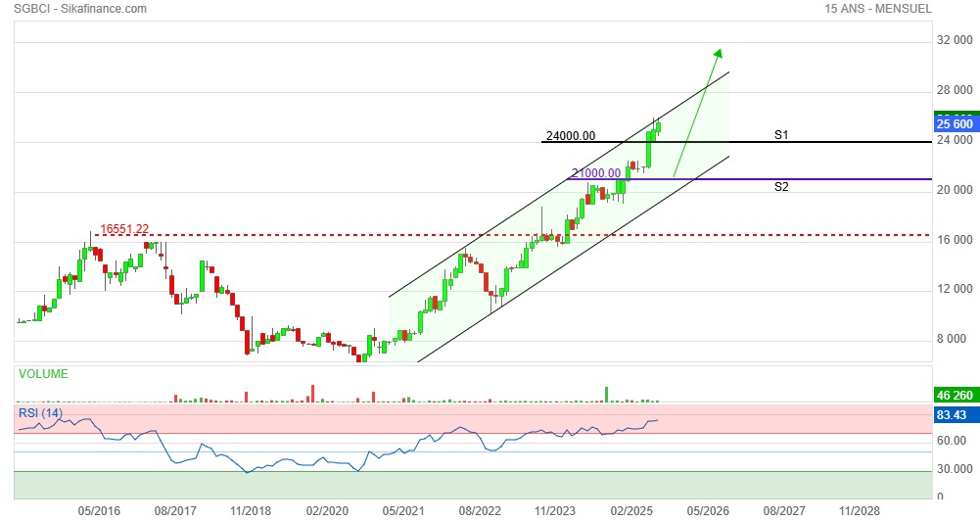The height and width of the screenshot is (521, 980).
Task: Click the blue 25 600 current price tag
Action: coord(954,123)
